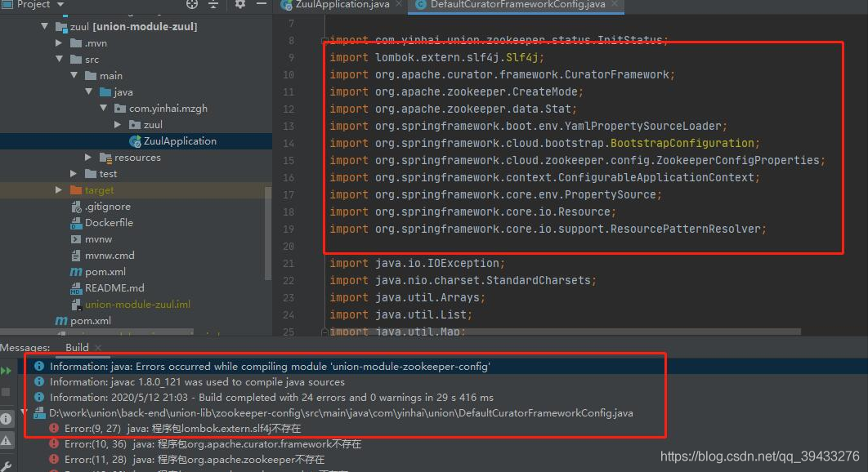Viewport: 868px width, 472px height.
Task: Expand the zuul package under com.yinhai.mzgh
Action: [118, 124]
